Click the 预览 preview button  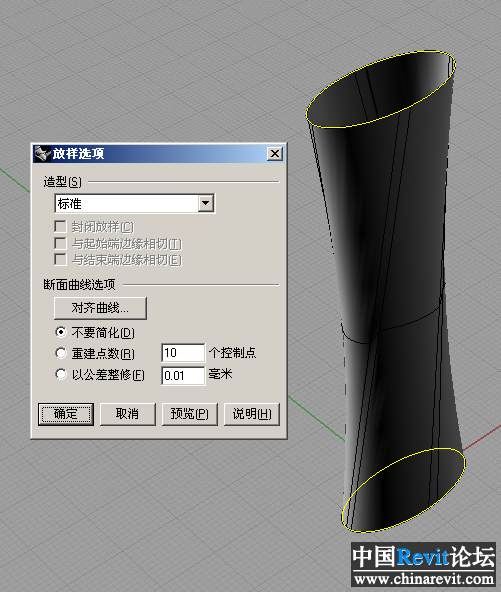190,414
